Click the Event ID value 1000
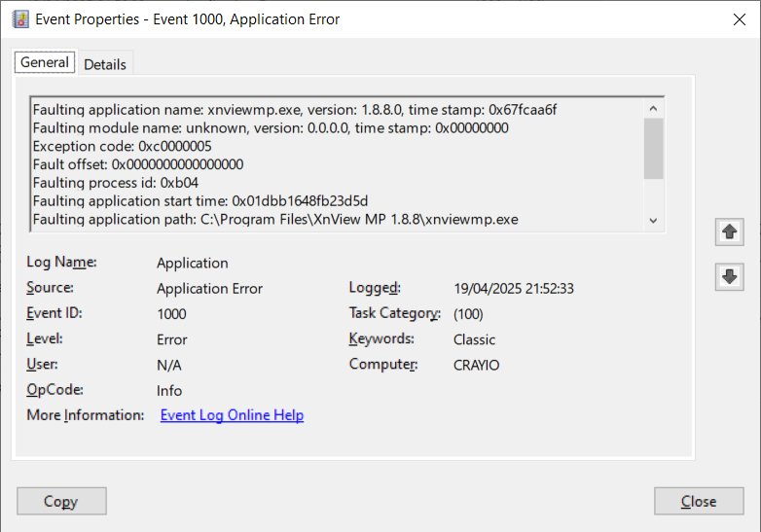761x532 pixels. tap(171, 314)
